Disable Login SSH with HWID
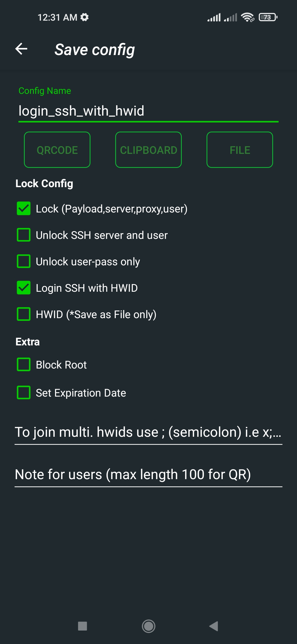Image resolution: width=297 pixels, height=644 pixels. click(24, 288)
